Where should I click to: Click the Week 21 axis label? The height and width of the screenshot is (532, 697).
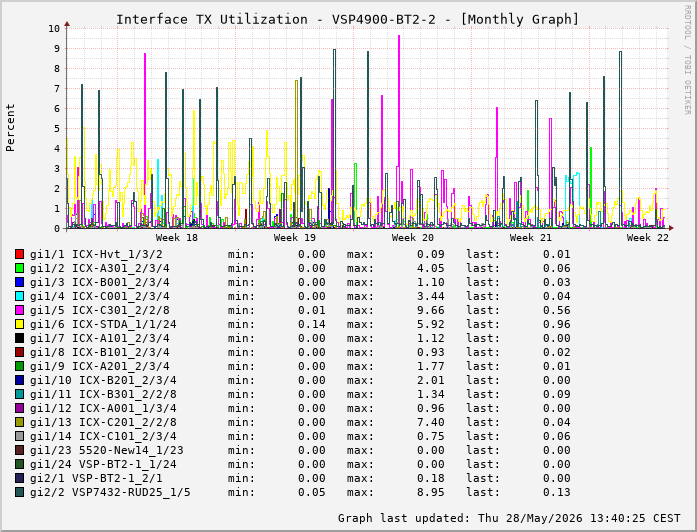(530, 238)
